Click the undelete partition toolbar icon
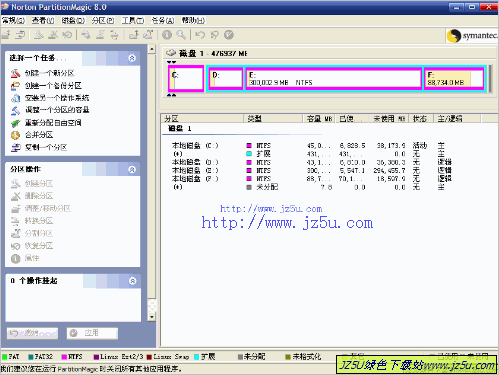This screenshot has height=375, width=499. click(67, 35)
